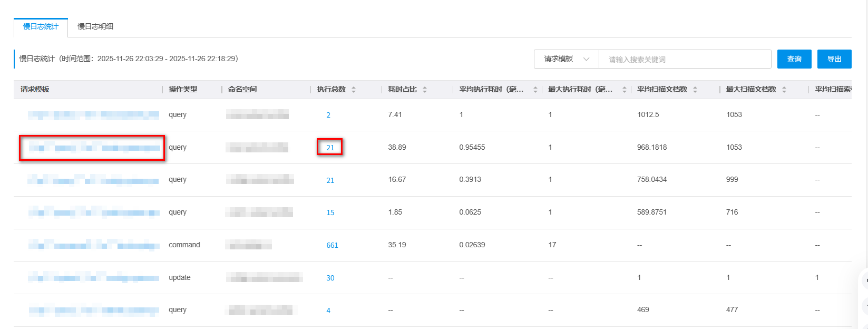The image size is (868, 329).
Task: Open execution count 4 in last row
Action: pos(328,311)
